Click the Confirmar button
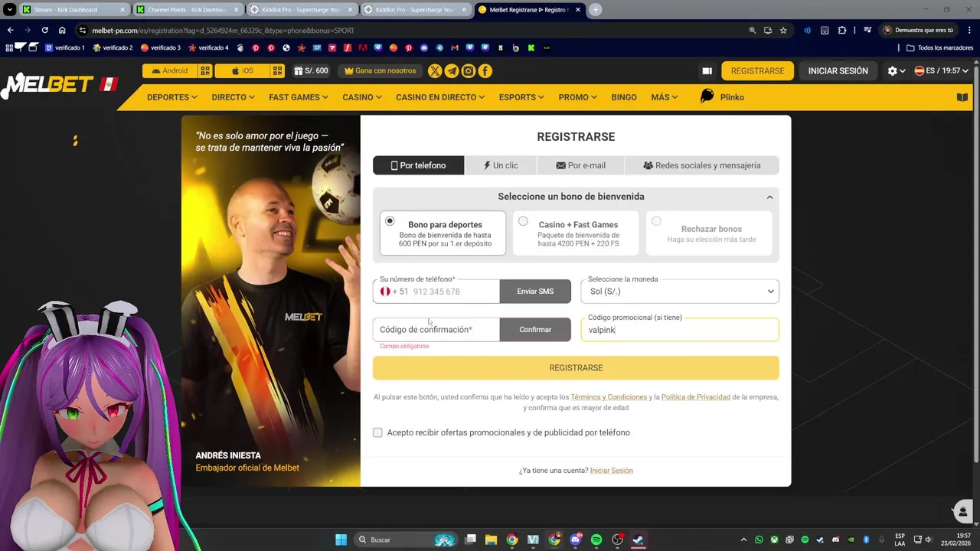This screenshot has width=980, height=551. click(x=535, y=330)
